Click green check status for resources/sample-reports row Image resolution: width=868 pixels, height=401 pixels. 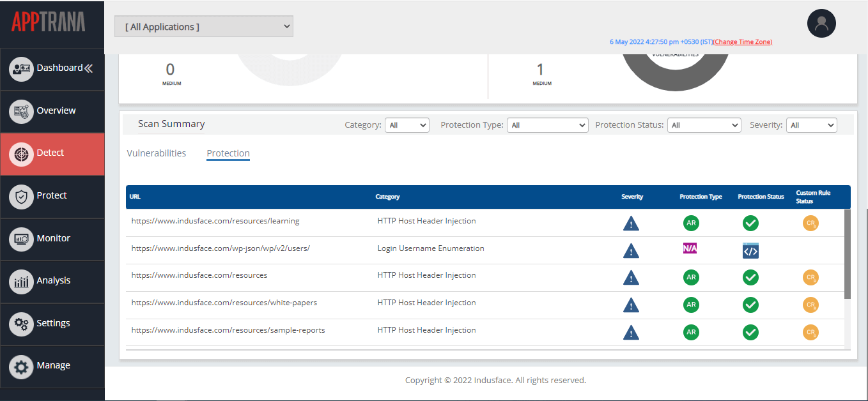[750, 332]
